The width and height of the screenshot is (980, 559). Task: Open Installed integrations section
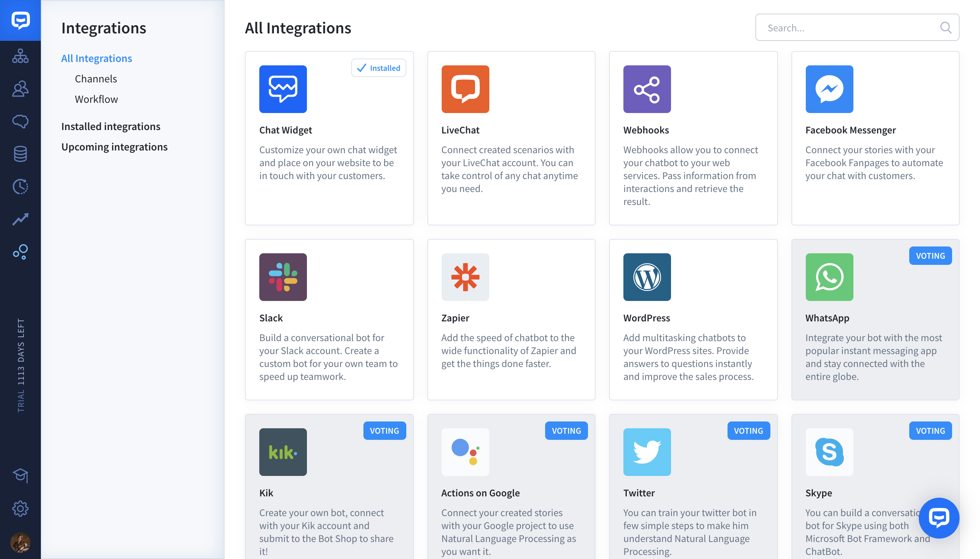[x=111, y=126]
